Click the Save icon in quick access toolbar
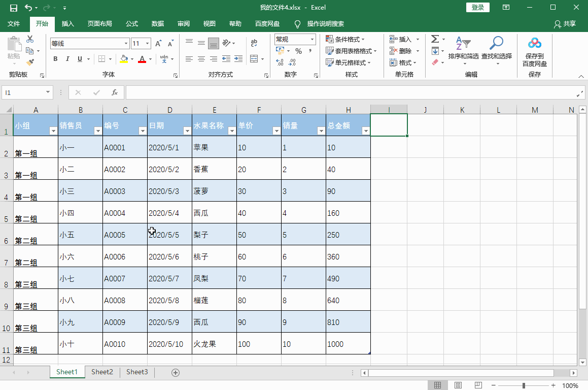 14,8
